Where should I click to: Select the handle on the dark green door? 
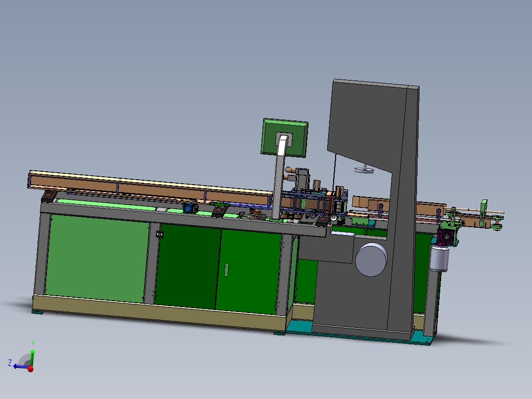coord(227,270)
